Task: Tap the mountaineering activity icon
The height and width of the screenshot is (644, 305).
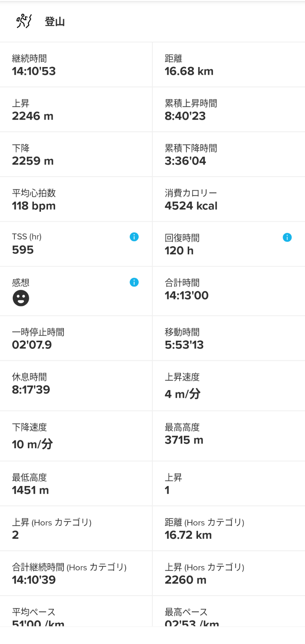Action: tap(24, 21)
